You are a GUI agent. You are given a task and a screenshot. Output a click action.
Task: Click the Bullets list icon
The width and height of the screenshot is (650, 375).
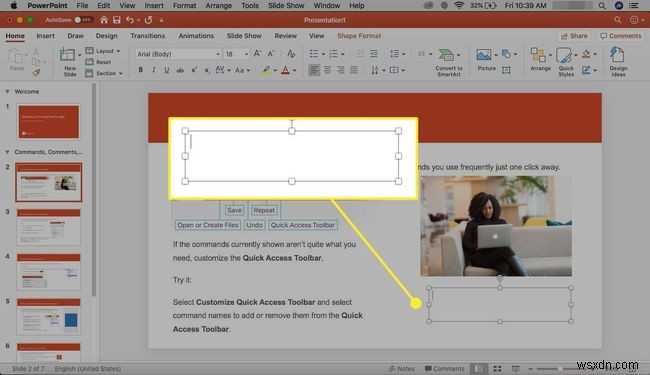314,53
